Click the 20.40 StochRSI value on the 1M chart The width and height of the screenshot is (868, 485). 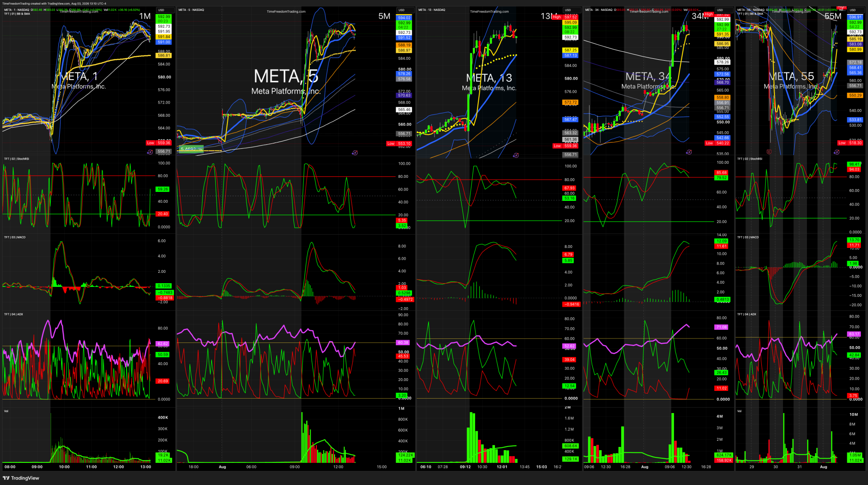(x=163, y=214)
